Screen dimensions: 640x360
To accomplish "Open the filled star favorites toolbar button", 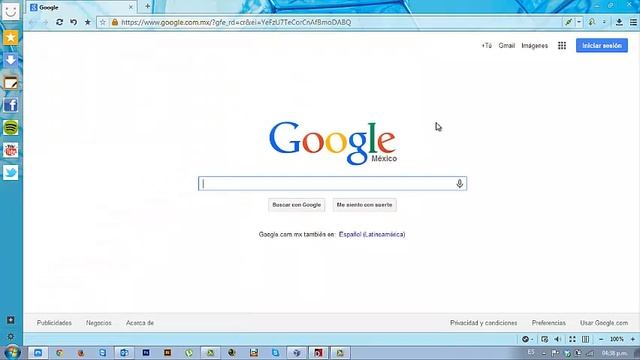I will (x=87, y=22).
